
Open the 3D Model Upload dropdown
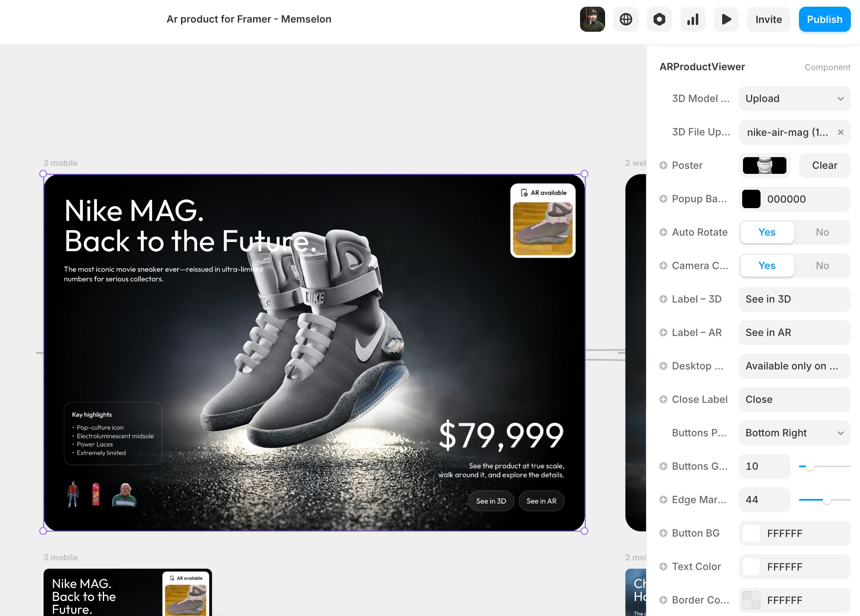tap(794, 99)
